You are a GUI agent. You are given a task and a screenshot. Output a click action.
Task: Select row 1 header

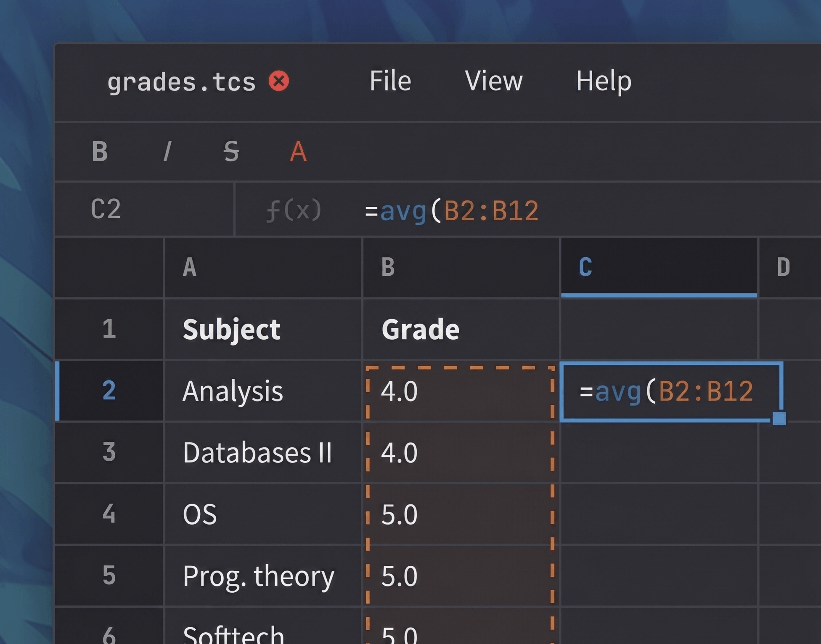(x=109, y=329)
